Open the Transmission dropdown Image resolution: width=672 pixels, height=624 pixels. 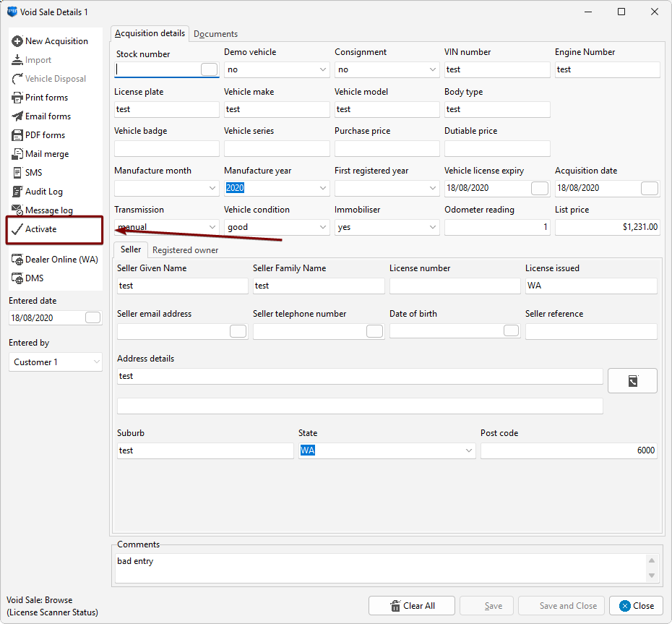(x=212, y=227)
